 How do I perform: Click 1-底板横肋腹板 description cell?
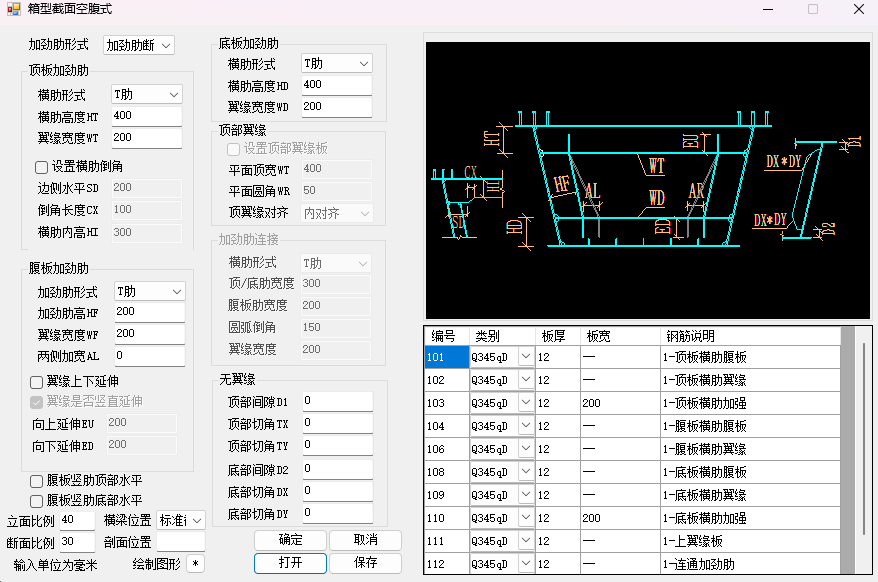pos(750,472)
